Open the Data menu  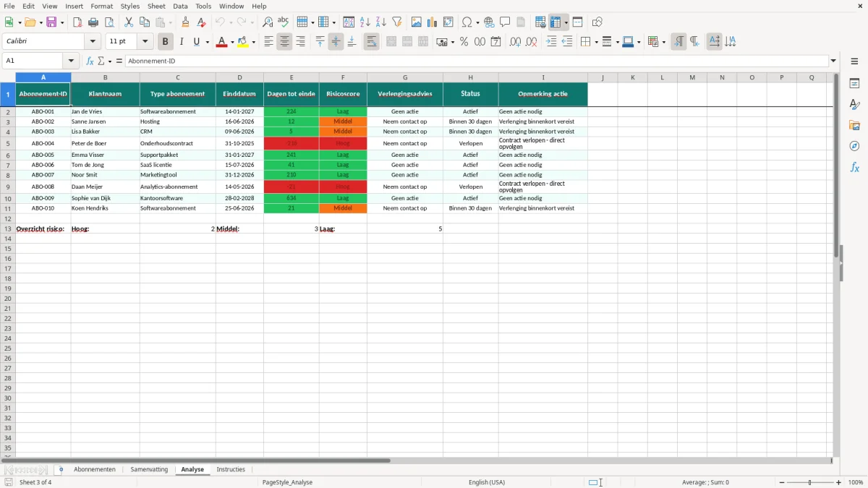coord(181,6)
